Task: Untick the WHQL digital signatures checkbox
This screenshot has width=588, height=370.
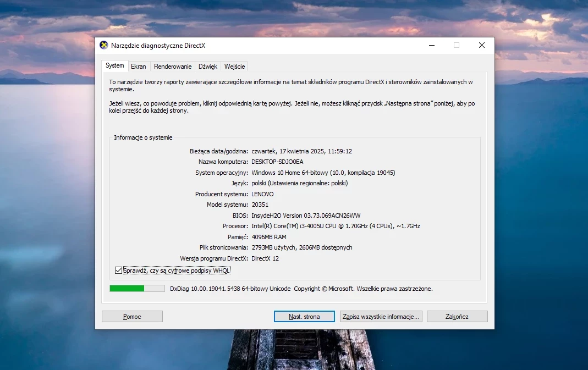Action: tap(118, 270)
